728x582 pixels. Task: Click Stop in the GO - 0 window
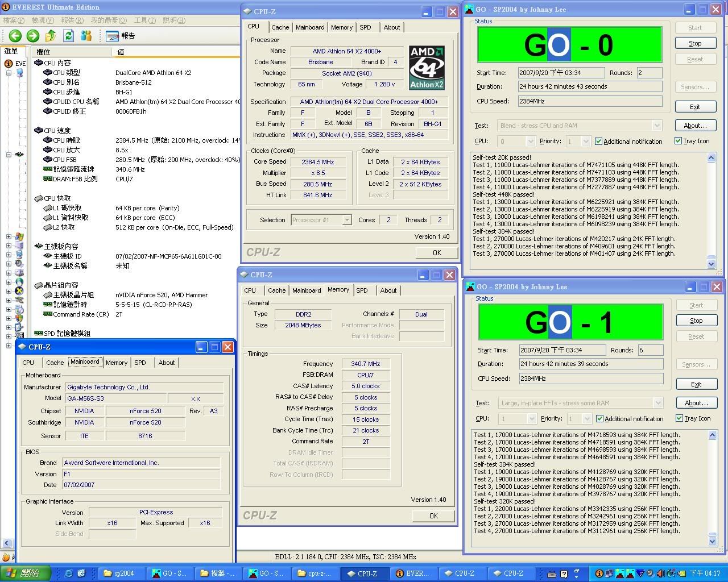tap(695, 43)
